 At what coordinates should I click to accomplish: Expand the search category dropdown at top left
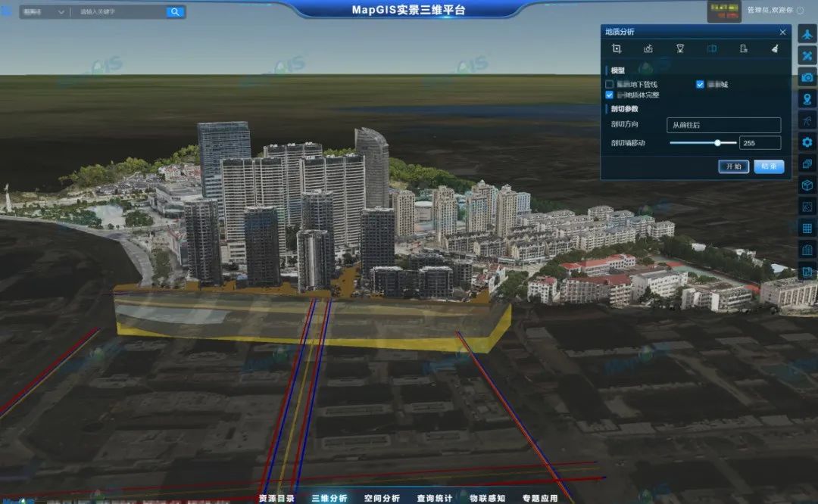(x=43, y=11)
